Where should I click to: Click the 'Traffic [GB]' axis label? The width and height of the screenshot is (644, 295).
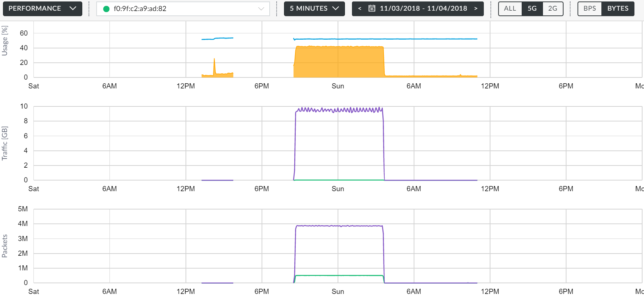[x=4, y=143]
